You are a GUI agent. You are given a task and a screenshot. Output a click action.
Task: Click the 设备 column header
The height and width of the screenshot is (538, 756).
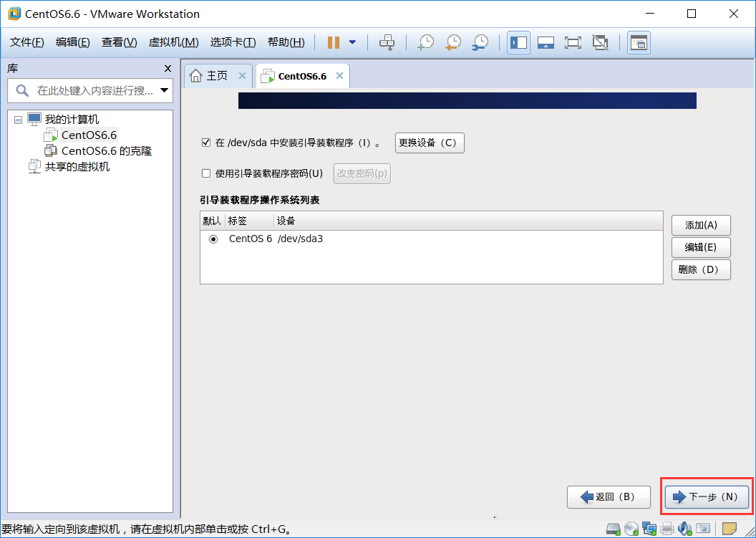pyautogui.click(x=467, y=221)
